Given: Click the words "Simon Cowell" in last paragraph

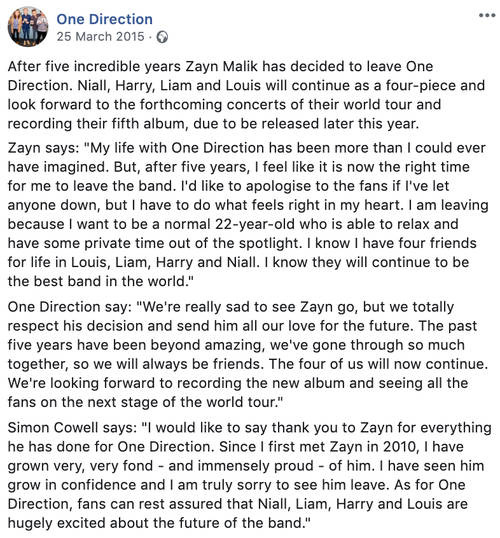Looking at the screenshot, I should coord(53,428).
